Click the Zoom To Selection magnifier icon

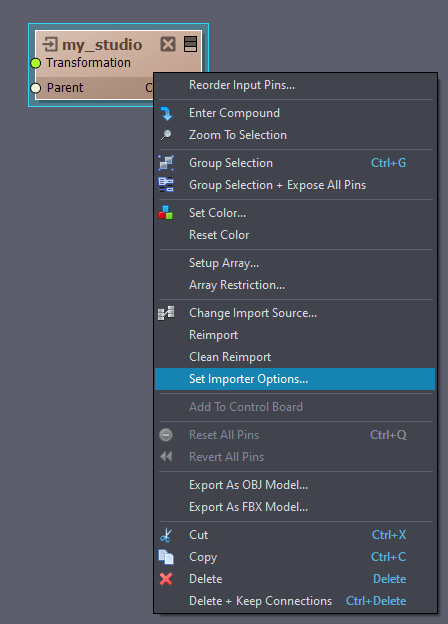pyautogui.click(x=166, y=135)
